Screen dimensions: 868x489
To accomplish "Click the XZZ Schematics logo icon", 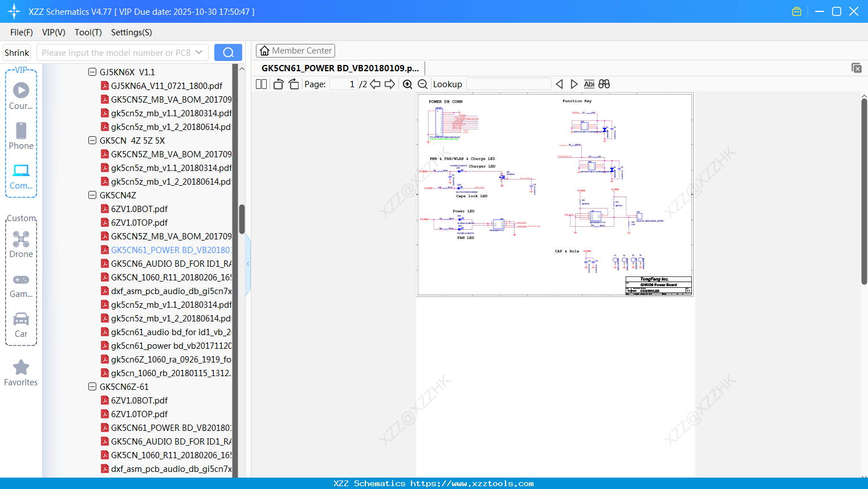I will [14, 11].
